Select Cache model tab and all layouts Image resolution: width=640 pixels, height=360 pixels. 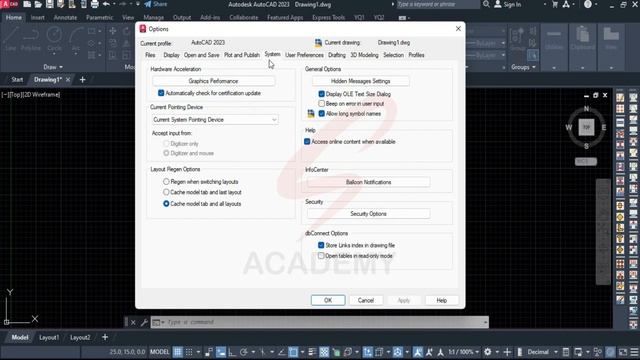click(166, 204)
